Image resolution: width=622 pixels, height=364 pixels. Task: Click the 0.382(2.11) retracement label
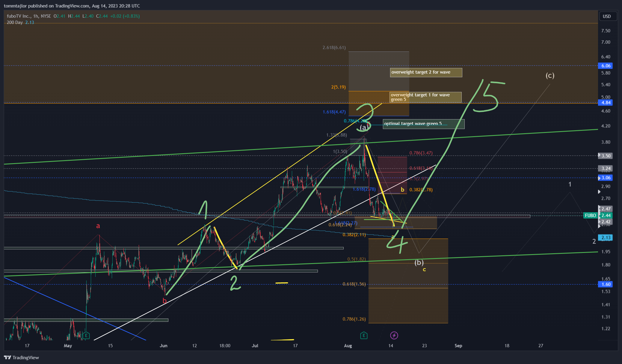point(354,235)
